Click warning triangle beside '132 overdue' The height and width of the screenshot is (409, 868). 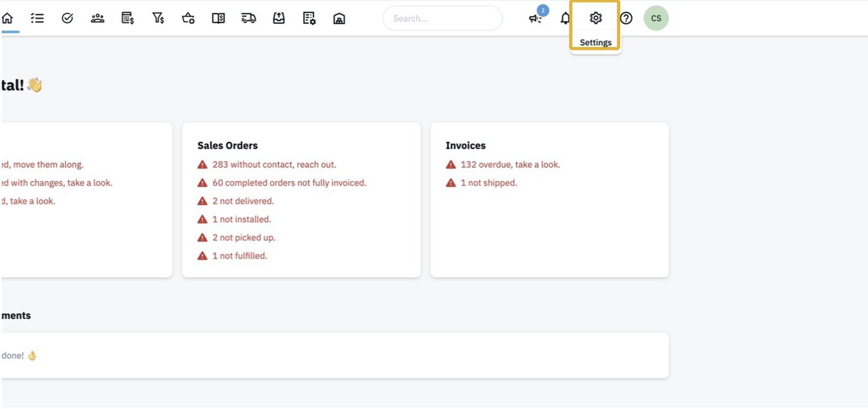451,164
